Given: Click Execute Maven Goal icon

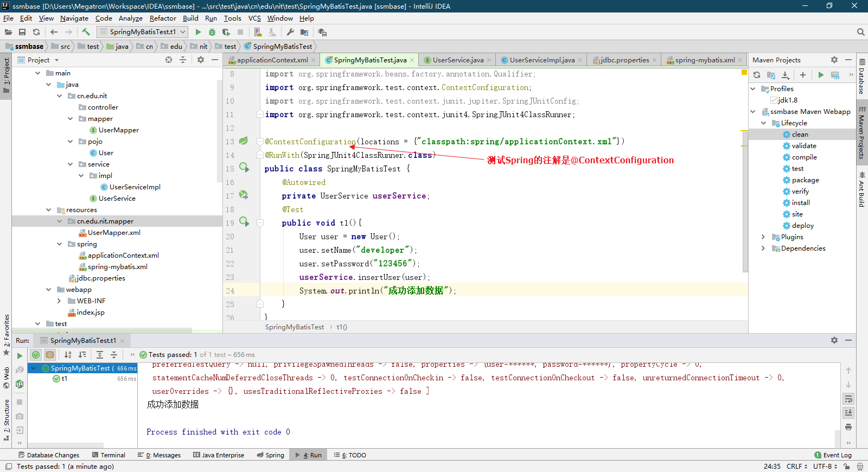Looking at the screenshot, I should click(835, 75).
